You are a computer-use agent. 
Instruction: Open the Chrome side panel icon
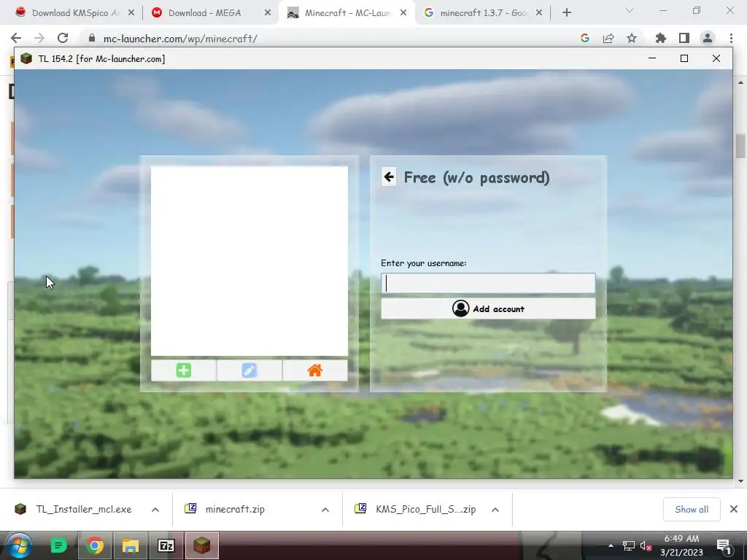(x=684, y=38)
